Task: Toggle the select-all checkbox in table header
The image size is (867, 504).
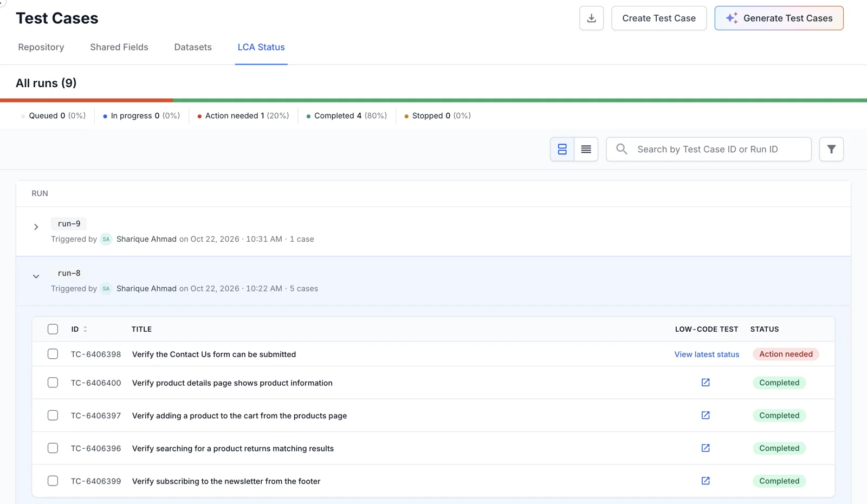Action: 53,329
